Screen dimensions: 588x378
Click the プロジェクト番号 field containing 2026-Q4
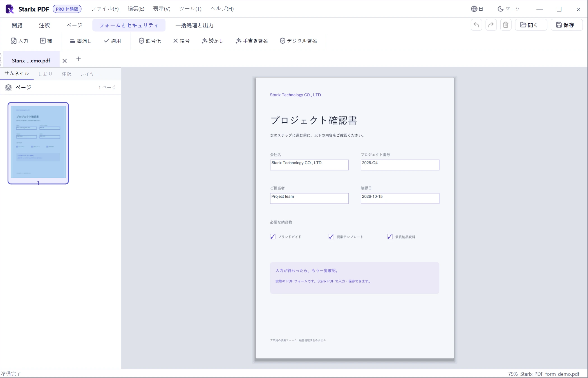coord(400,165)
